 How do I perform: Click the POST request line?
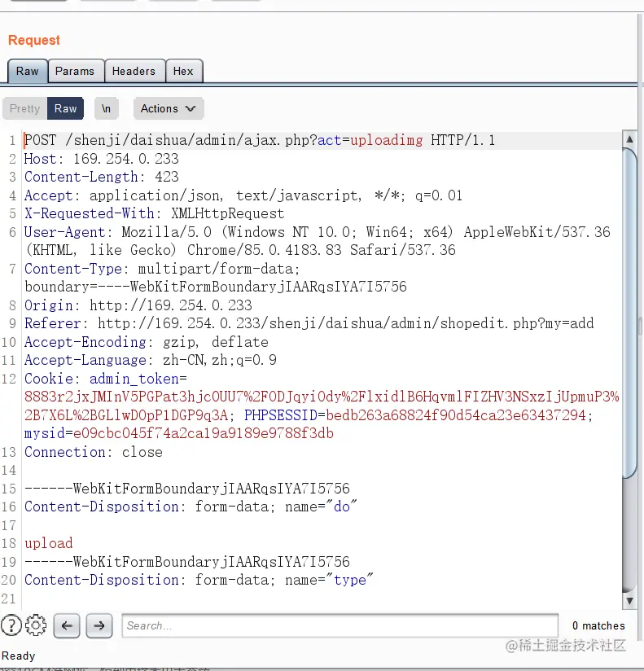click(x=260, y=140)
